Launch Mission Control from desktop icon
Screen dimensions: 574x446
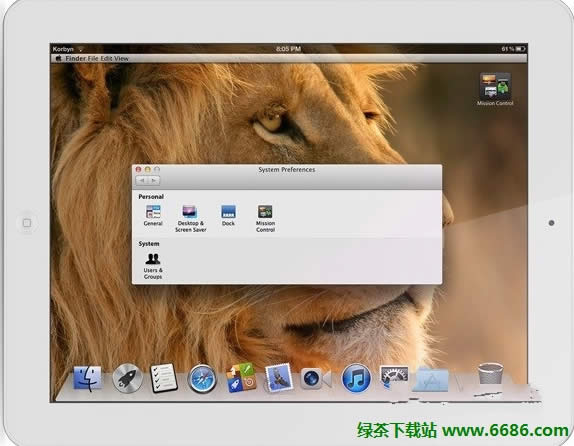[x=495, y=89]
